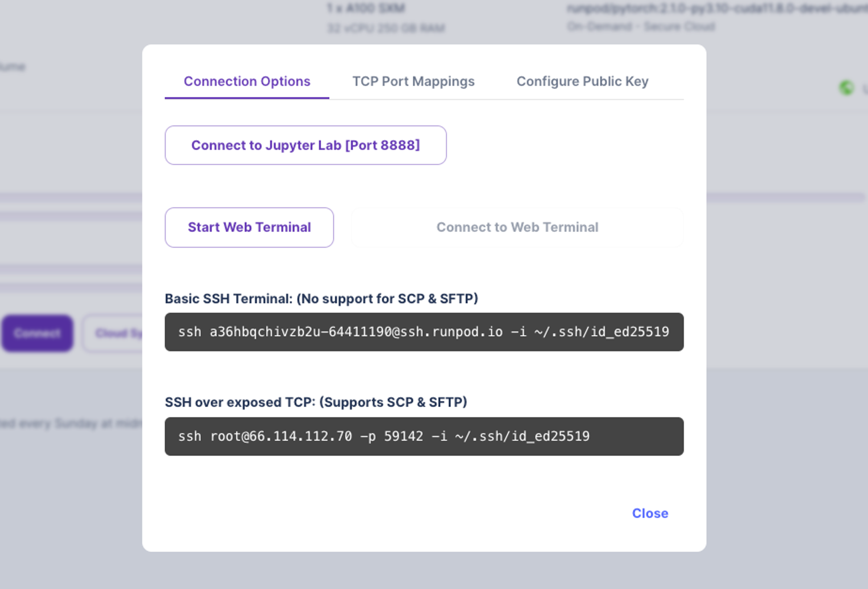Connect to Jupyter Lab on port 8888
The height and width of the screenshot is (589, 868).
click(306, 145)
